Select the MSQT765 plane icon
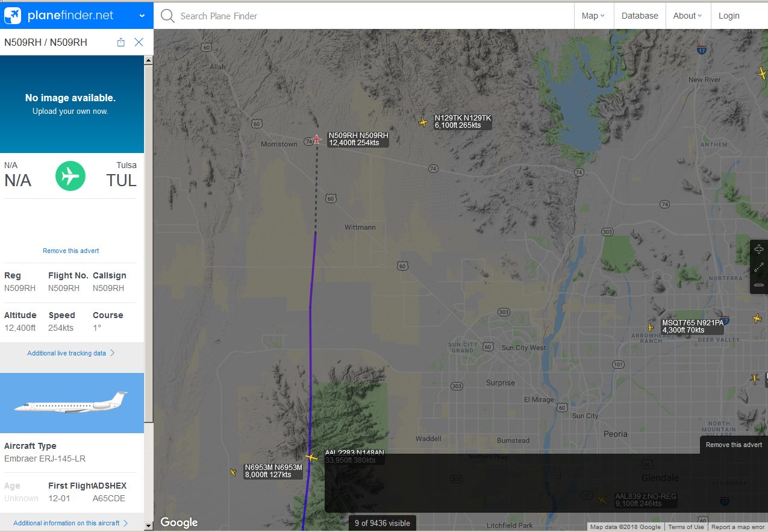This screenshot has height=532, width=768. tap(651, 327)
